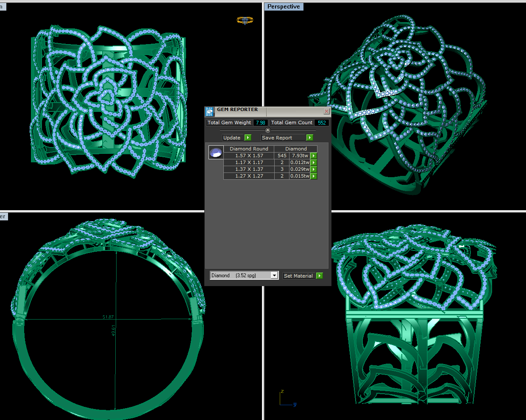Image resolution: width=526 pixels, height=420 pixels.
Task: Click the Total Gem Count label
Action: (x=292, y=122)
